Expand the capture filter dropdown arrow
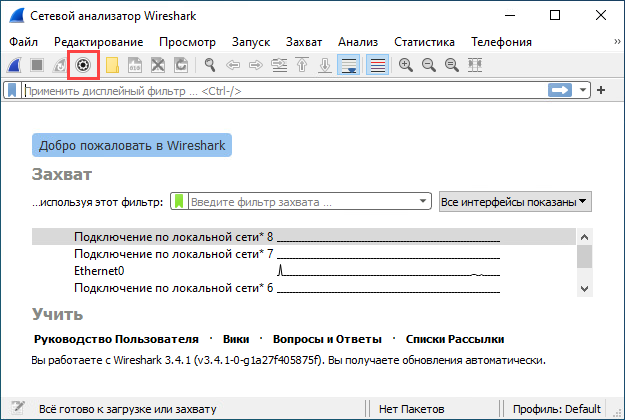The height and width of the screenshot is (420, 625). click(424, 202)
